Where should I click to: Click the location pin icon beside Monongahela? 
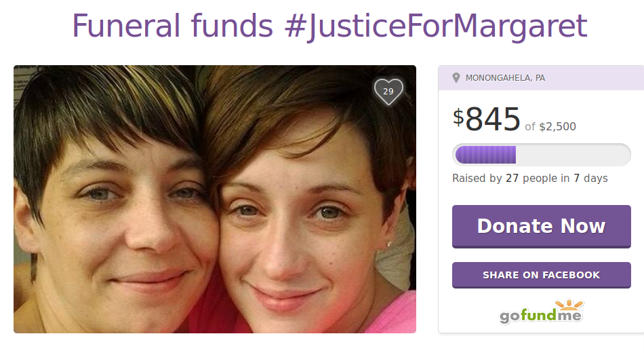456,78
